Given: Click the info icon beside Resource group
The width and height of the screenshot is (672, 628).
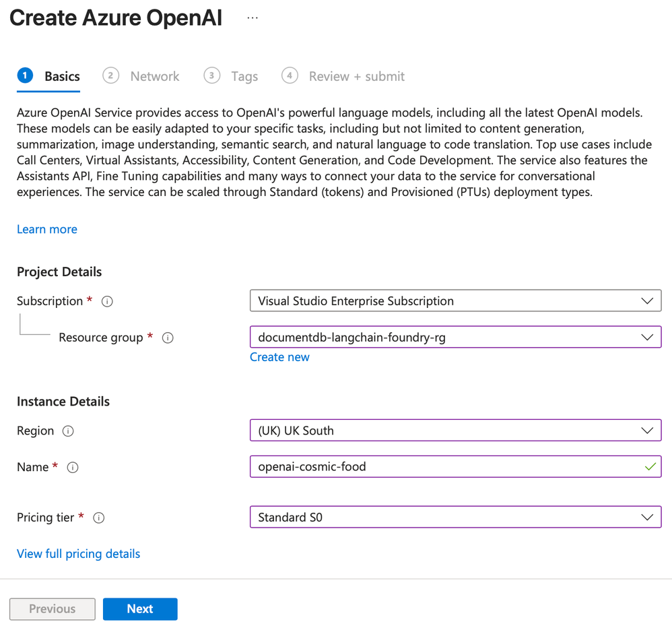Looking at the screenshot, I should (168, 338).
